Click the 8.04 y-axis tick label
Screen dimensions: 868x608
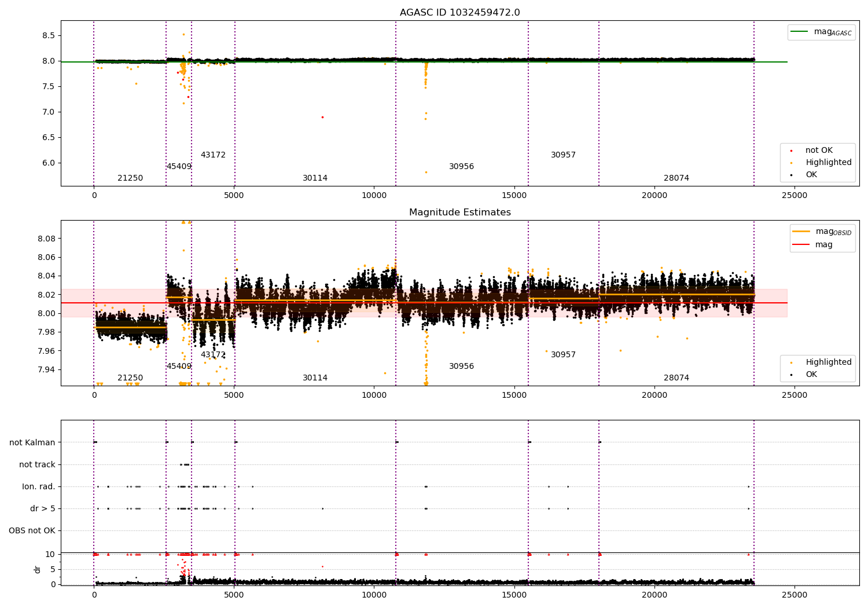pyautogui.click(x=46, y=276)
